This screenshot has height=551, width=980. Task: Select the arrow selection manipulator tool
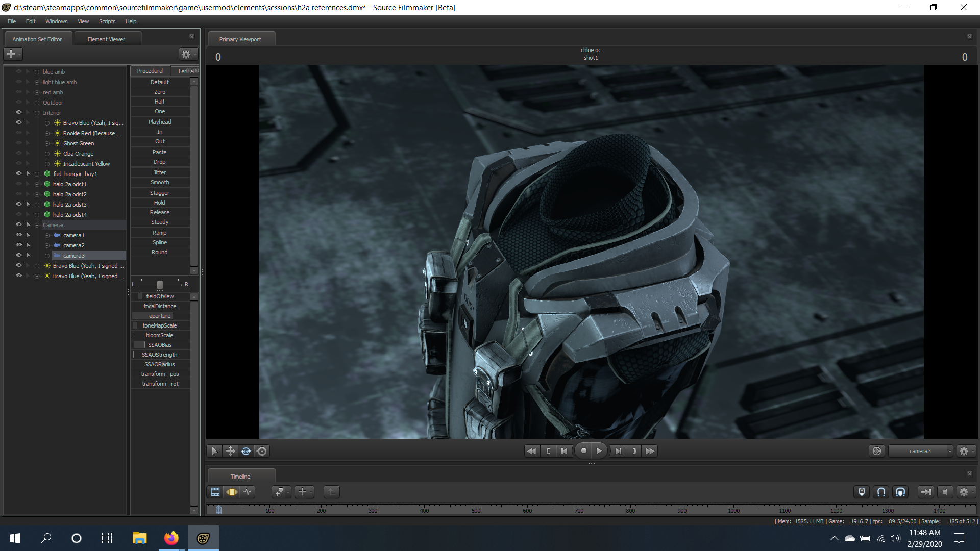[214, 451]
